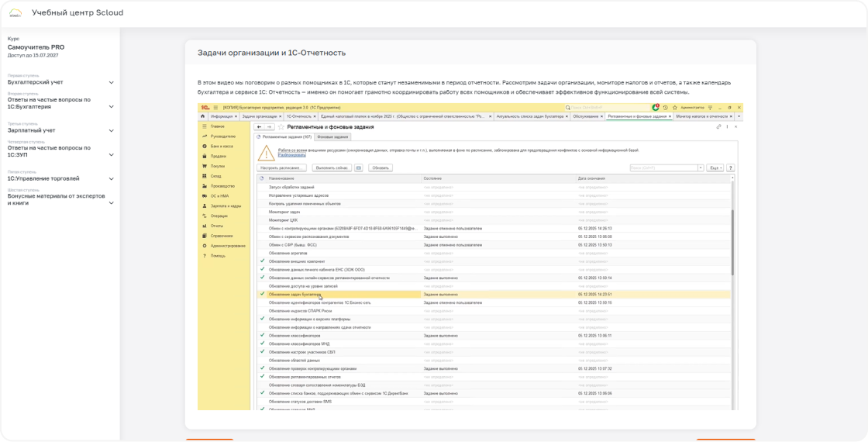Click the Обновить button
Viewport: 868px width, 442px height.
coord(381,167)
